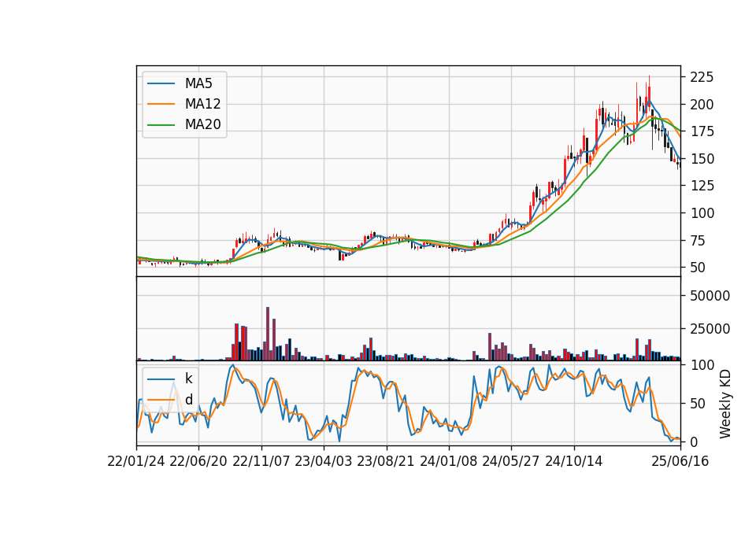Click the 125 price axis label

[702, 186]
